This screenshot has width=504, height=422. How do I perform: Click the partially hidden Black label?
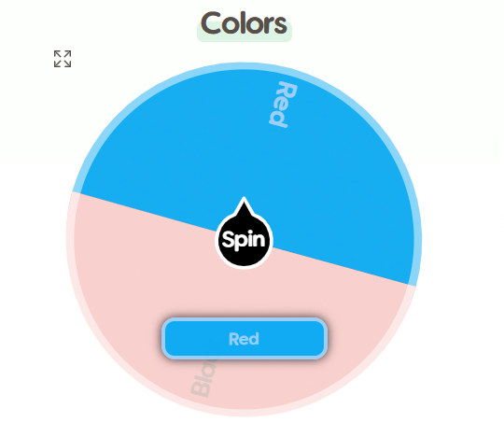[203, 378]
